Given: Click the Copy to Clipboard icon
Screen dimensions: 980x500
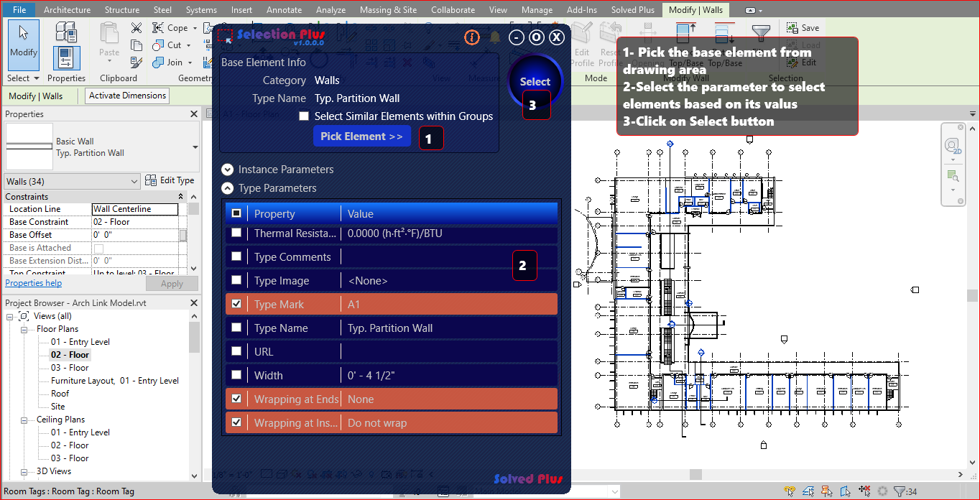Looking at the screenshot, I should 137,45.
